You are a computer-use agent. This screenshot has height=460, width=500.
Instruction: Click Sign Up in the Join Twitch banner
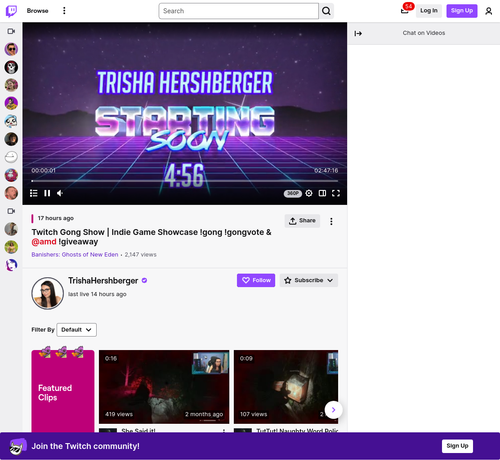457,446
